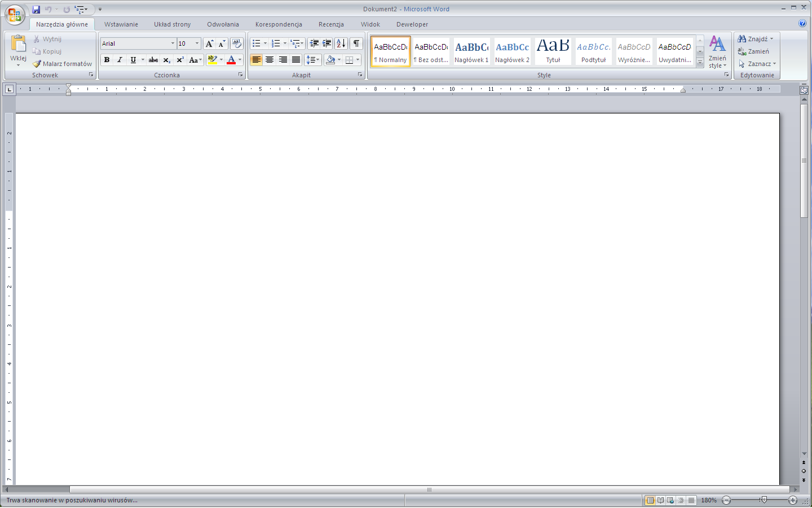This screenshot has height=508, width=812.
Task: Open the bullets list dropdown
Action: coord(265,43)
